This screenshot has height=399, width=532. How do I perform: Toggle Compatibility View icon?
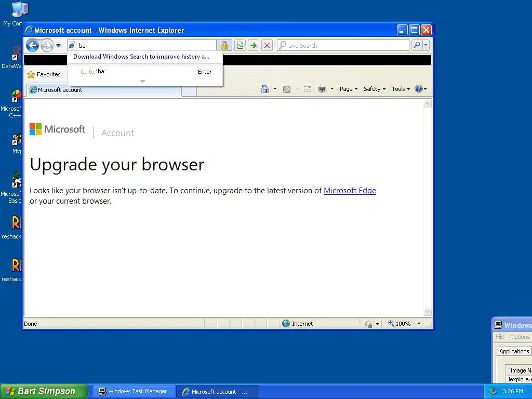point(240,46)
